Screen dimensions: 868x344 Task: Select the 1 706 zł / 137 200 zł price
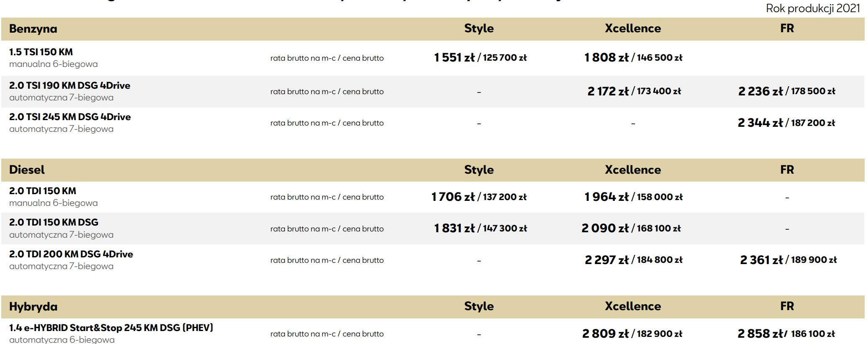pyautogui.click(x=479, y=197)
